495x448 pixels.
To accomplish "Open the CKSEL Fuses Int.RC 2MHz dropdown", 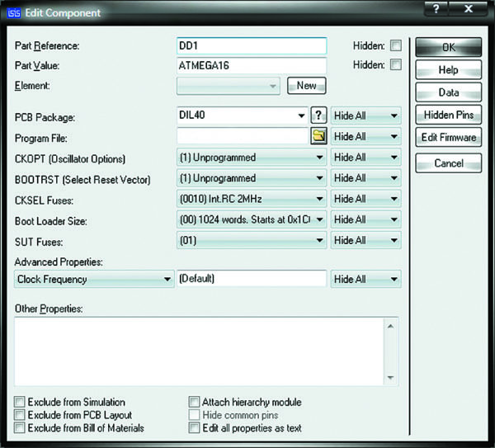I will 252,199.
